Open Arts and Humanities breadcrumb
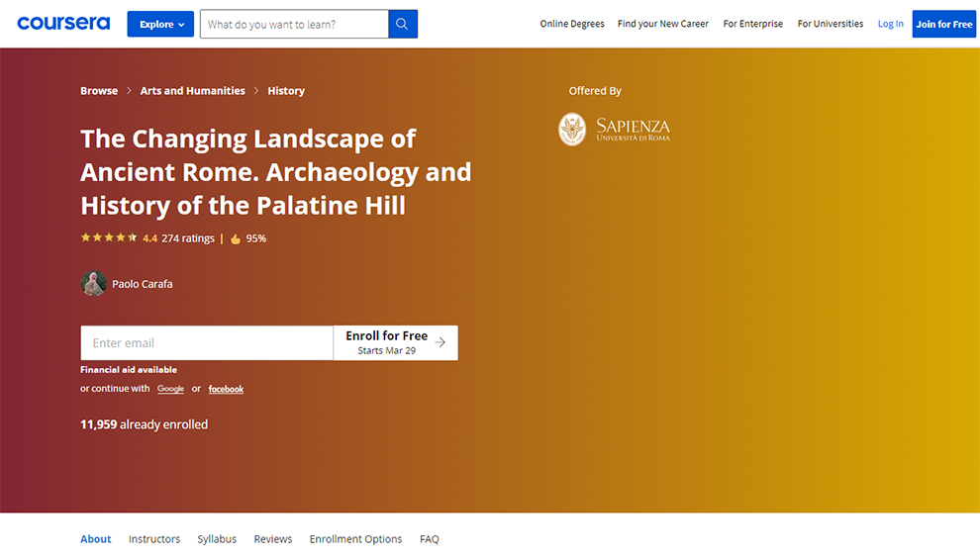This screenshot has height=558, width=980. coord(192,91)
